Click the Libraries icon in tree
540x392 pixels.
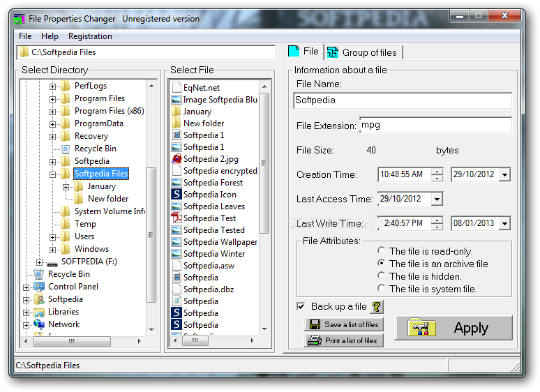point(39,312)
